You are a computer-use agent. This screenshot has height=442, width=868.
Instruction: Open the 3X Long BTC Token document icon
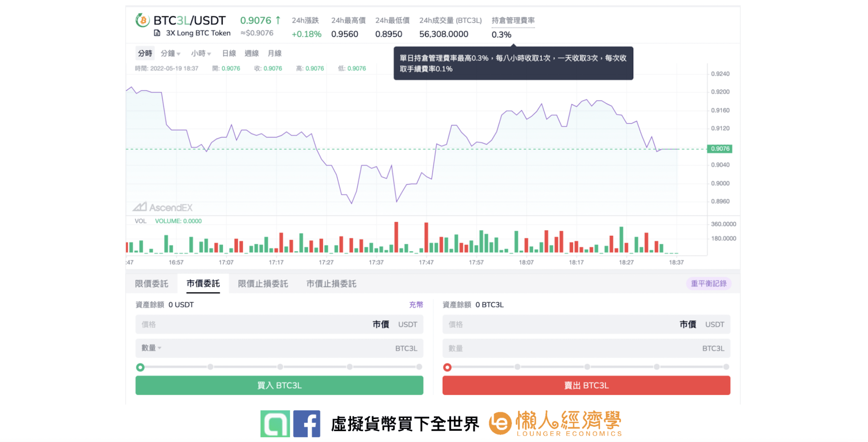click(x=157, y=33)
